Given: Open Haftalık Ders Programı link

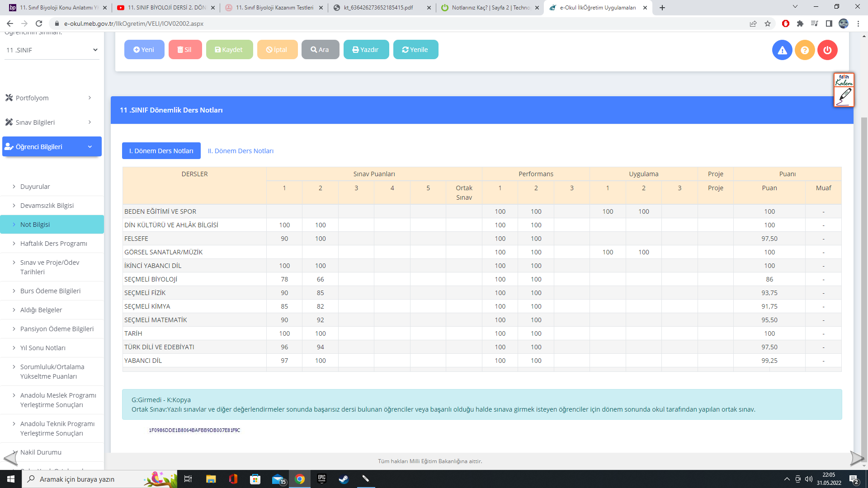Looking at the screenshot, I should coord(54,244).
